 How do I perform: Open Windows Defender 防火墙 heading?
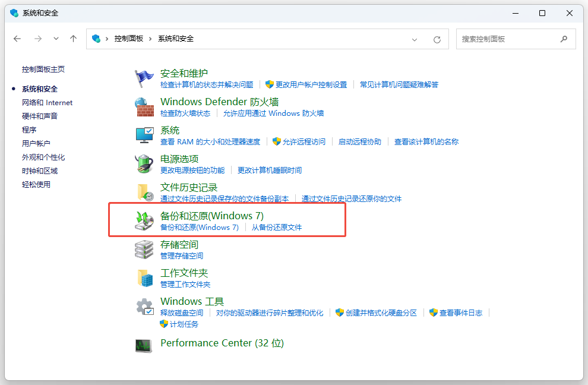[219, 102]
